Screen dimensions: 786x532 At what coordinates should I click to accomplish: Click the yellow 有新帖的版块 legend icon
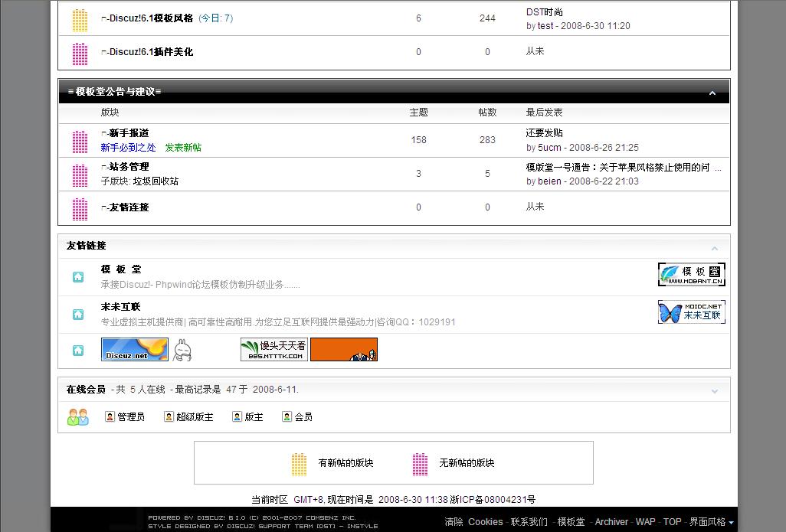(x=300, y=464)
